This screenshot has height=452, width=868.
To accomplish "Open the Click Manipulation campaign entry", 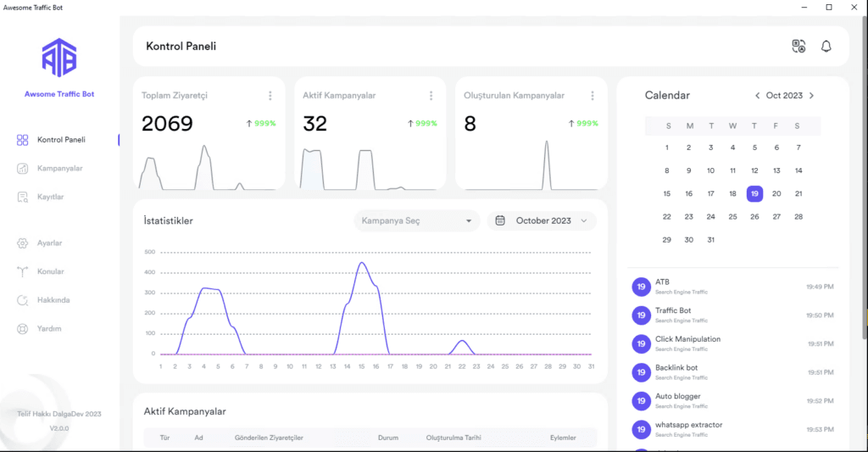I will point(687,340).
